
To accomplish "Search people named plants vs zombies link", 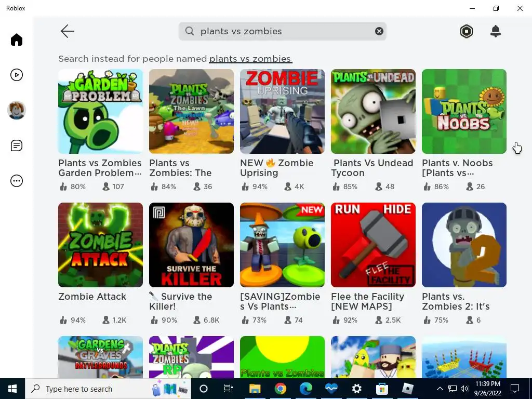I will [250, 59].
